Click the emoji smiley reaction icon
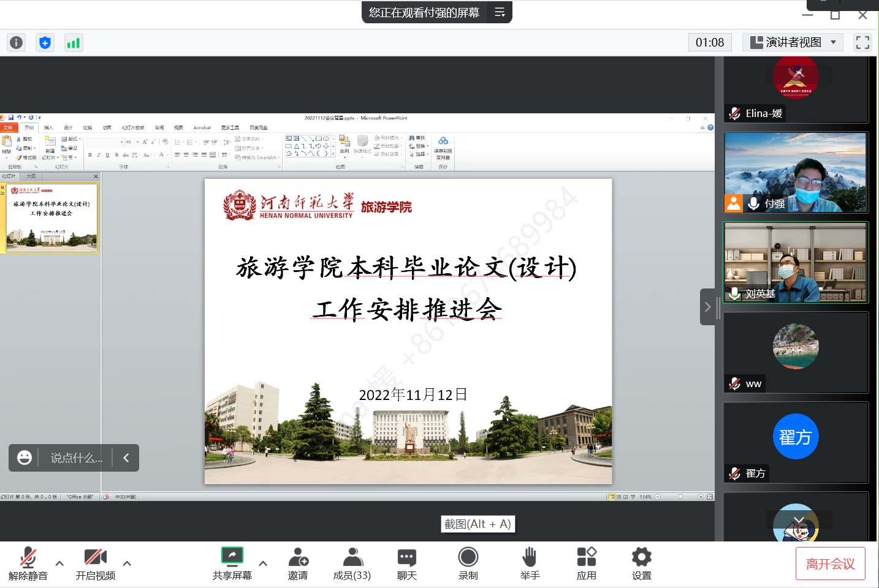The height and width of the screenshot is (588, 879). (x=25, y=458)
